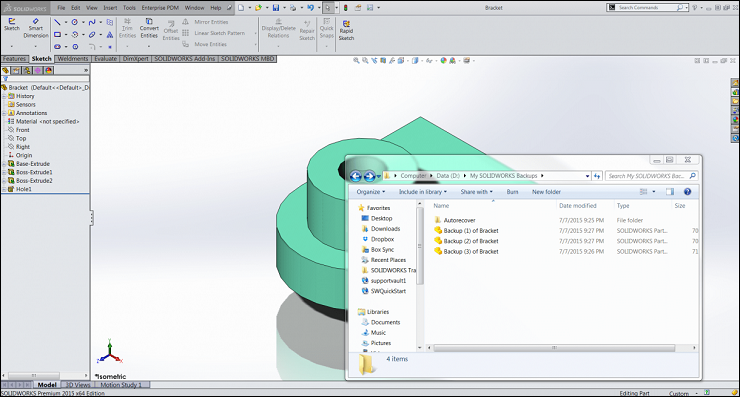Click the Burn button in Explorer
Image resolution: width=740 pixels, height=397 pixels.
(x=512, y=192)
